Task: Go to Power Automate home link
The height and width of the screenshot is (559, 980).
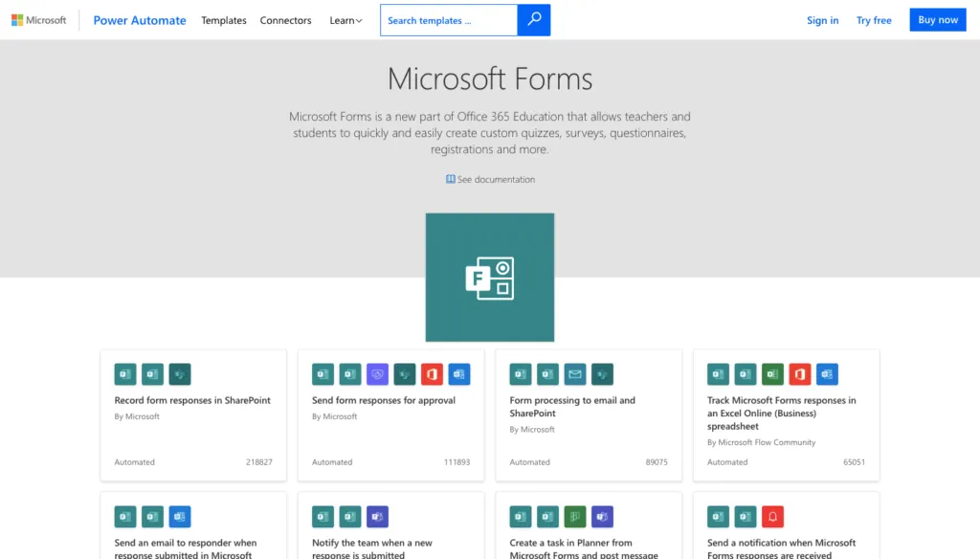Action: point(140,20)
